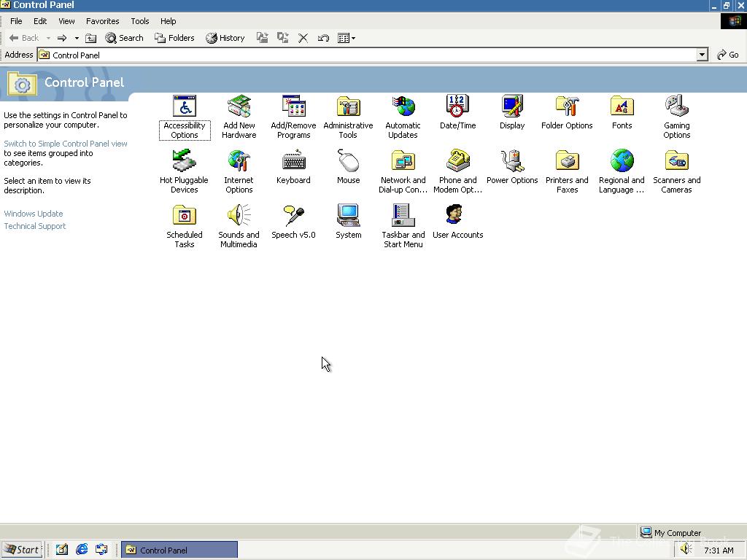
Task: Click the Control Panel taskbar button
Action: click(x=179, y=550)
